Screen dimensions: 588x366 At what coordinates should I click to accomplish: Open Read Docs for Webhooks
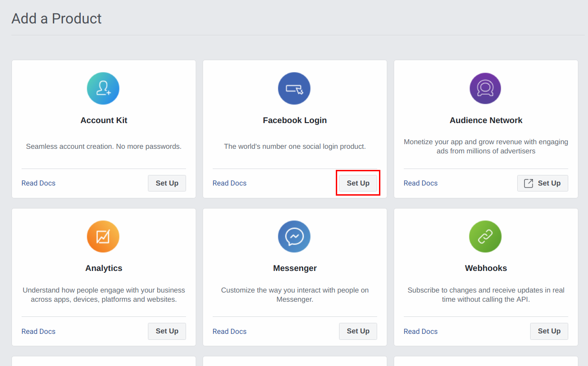[x=421, y=332]
